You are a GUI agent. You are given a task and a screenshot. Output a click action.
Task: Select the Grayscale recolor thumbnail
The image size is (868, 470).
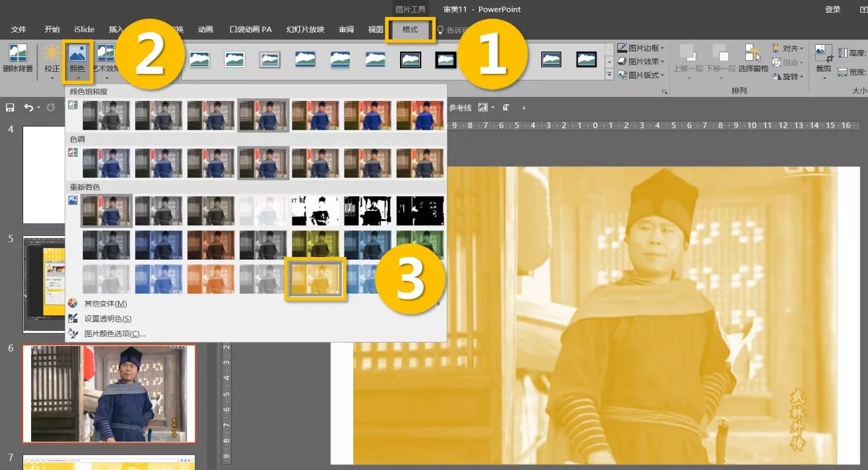[x=159, y=211]
